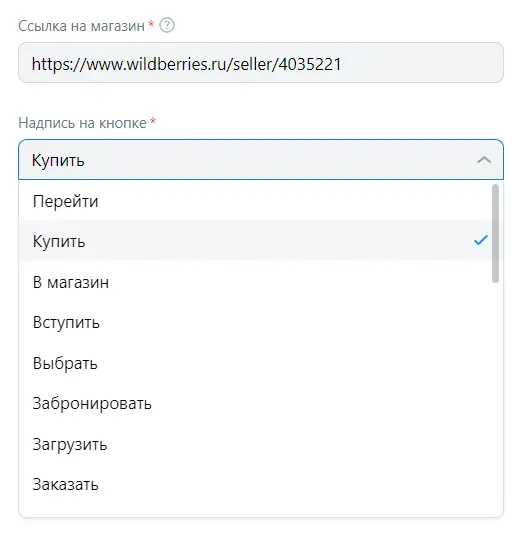
Task: Pick the Загрузить option
Action: point(255,444)
